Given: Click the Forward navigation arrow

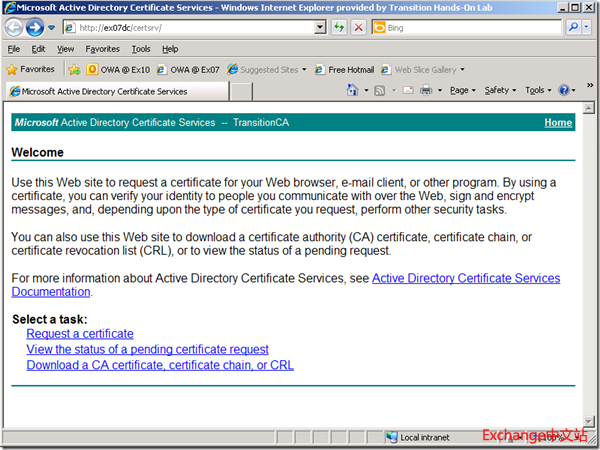Looking at the screenshot, I should (35, 27).
